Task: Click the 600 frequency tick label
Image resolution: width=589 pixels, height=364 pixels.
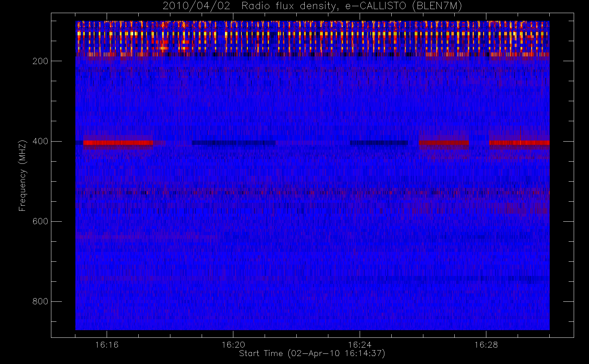Action: pyautogui.click(x=40, y=221)
